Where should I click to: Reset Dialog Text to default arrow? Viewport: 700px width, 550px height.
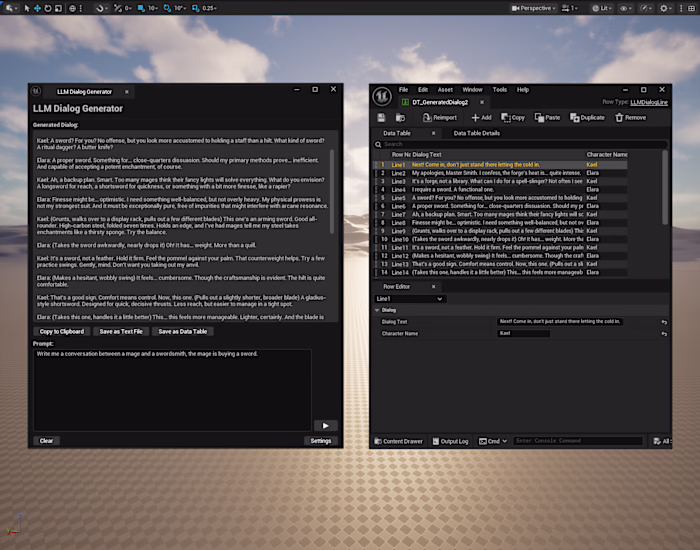(664, 322)
